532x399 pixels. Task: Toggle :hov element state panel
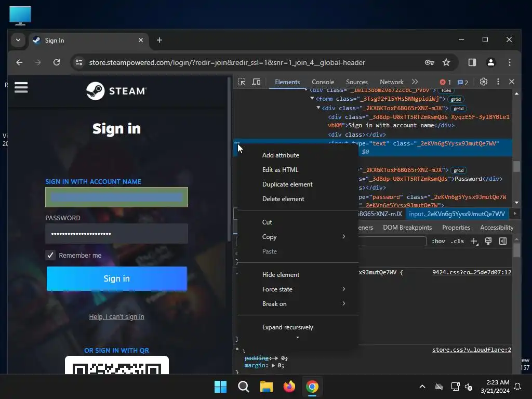click(x=438, y=241)
